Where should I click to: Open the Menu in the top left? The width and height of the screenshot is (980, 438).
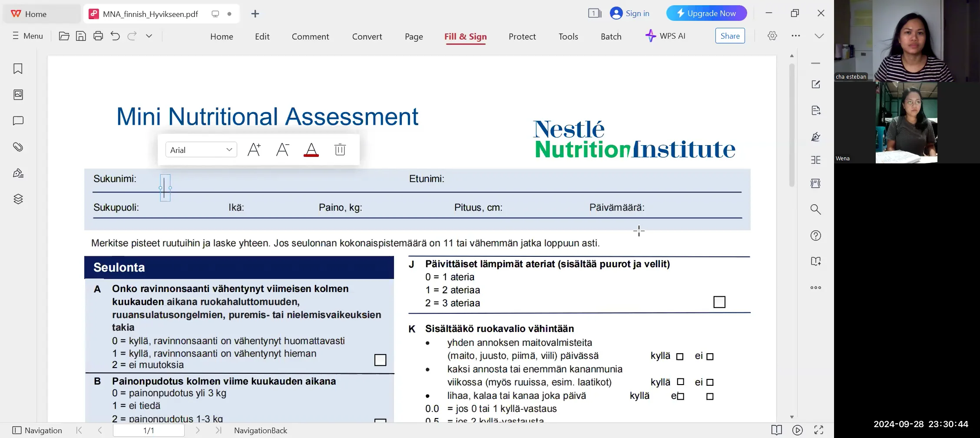point(27,36)
